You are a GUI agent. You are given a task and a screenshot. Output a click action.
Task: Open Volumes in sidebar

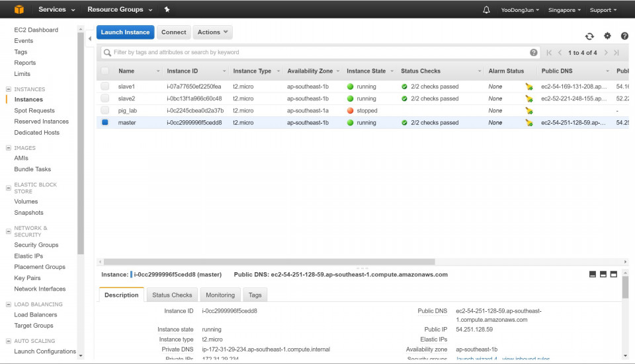click(26, 201)
